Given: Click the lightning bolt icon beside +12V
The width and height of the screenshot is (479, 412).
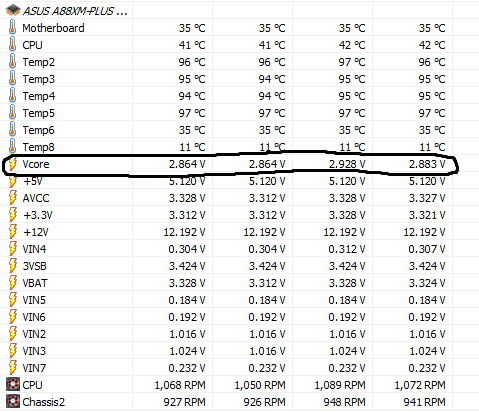Looking at the screenshot, I should pyautogui.click(x=12, y=232).
